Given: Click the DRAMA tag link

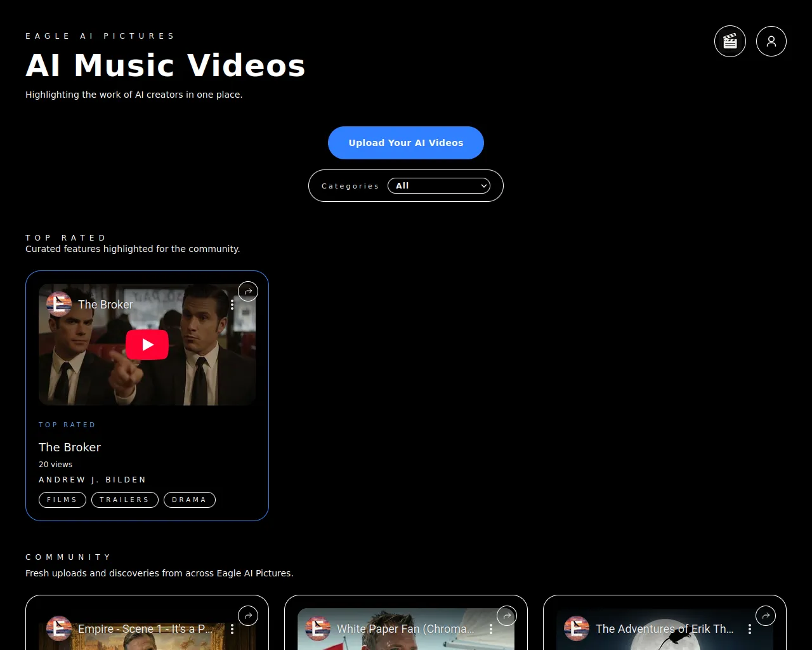Looking at the screenshot, I should click(x=189, y=500).
